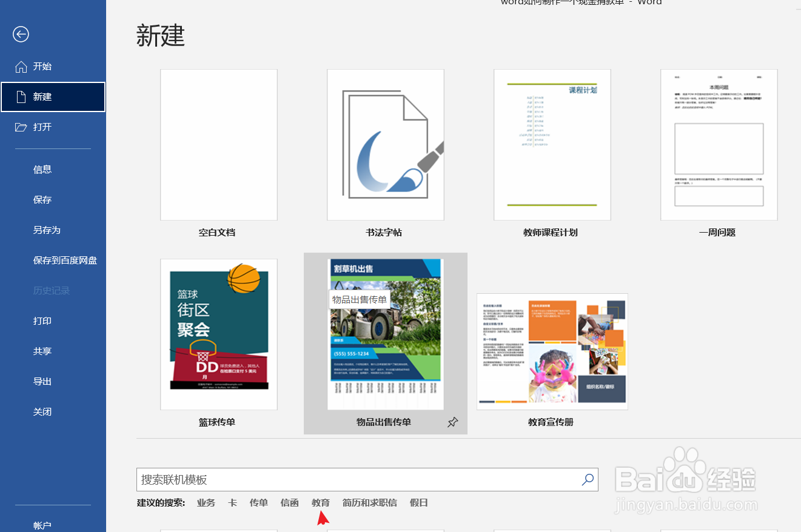
Task: Click the Back arrow in Backstage view
Action: [21, 35]
